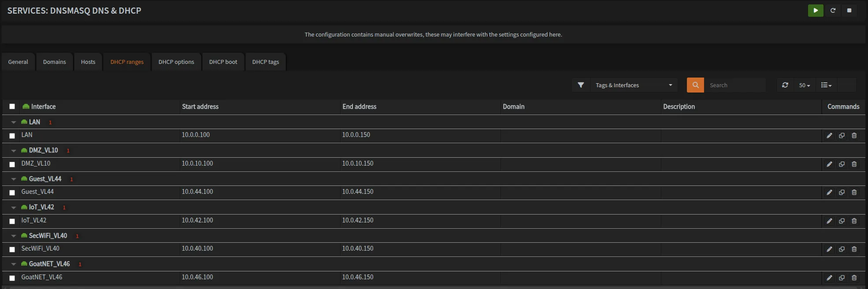
Task: Open the Tags & Interfaces dropdown
Action: point(634,85)
